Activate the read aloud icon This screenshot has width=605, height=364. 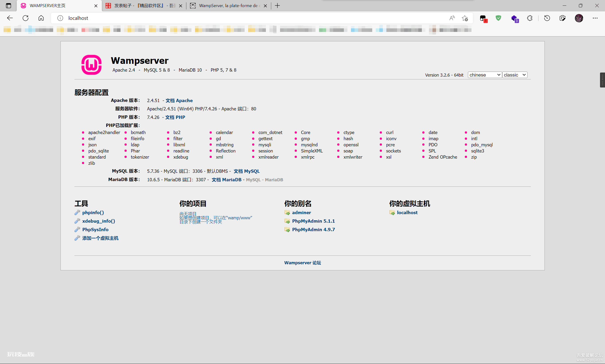point(452,18)
